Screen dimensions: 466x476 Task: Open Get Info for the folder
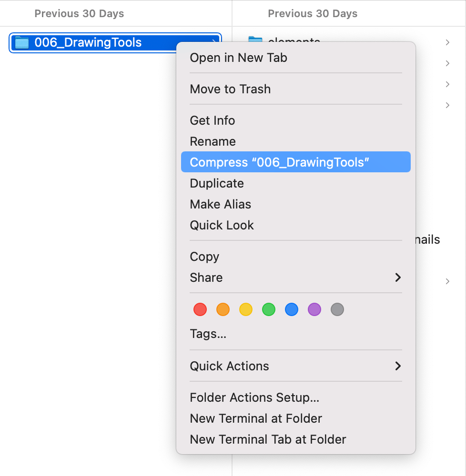pos(295,120)
